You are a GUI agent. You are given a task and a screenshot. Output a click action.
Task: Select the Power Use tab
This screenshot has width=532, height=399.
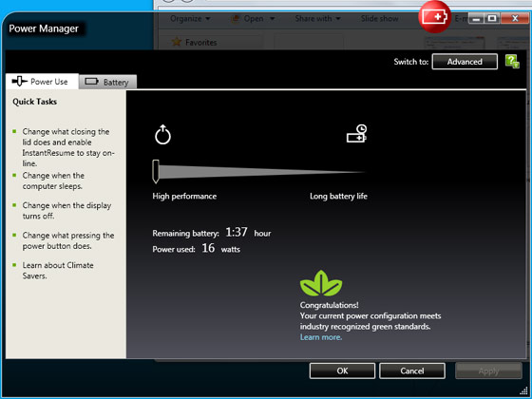[43, 82]
